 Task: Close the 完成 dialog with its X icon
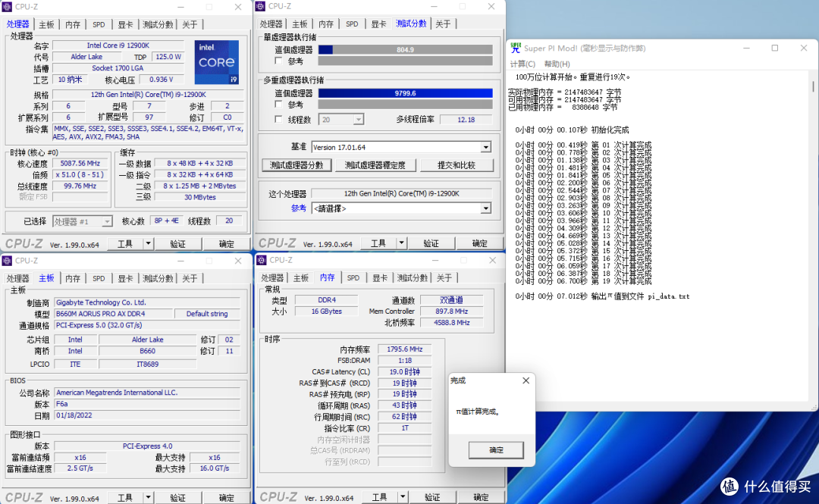(x=526, y=380)
